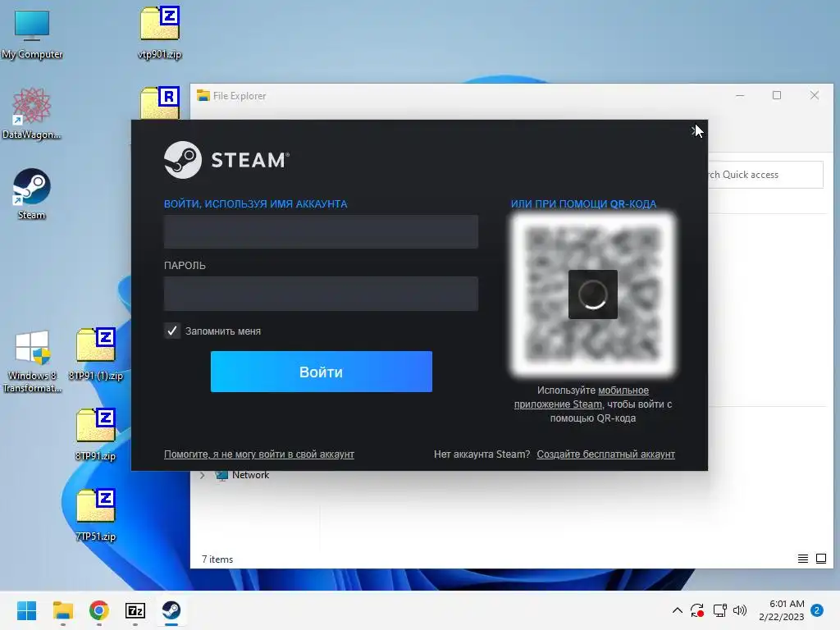840x630 pixels.
Task: Expand Network node in File Explorer
Action: point(203,475)
